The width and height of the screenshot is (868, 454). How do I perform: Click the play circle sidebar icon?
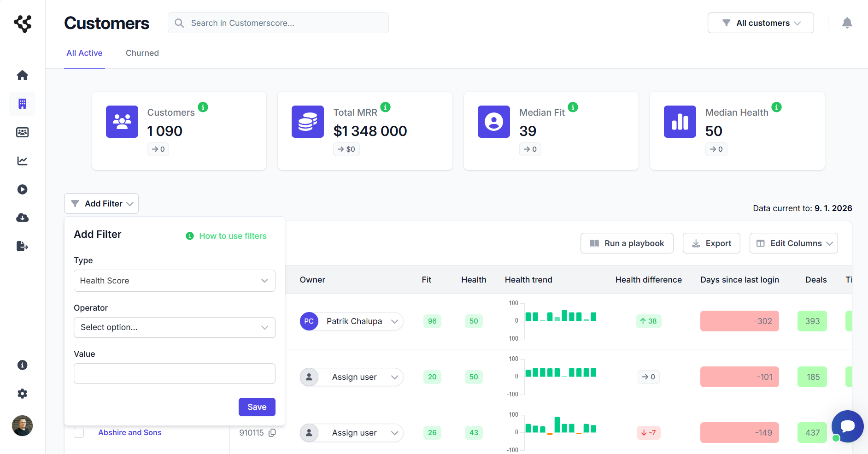[x=22, y=189]
